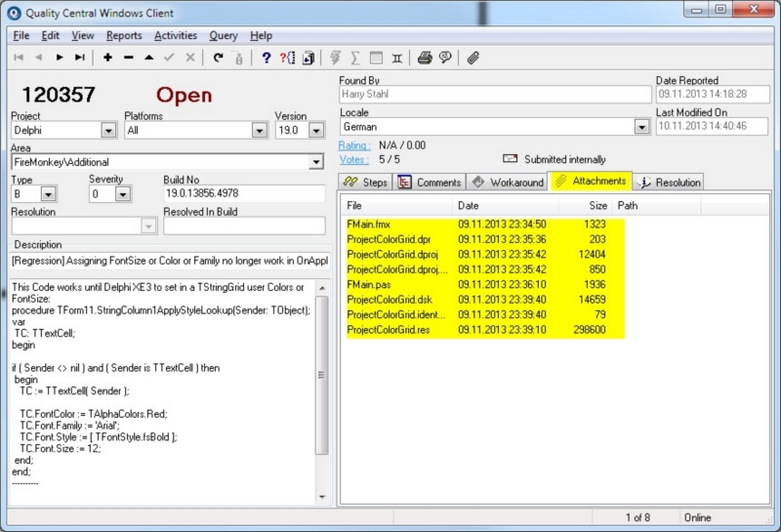781x532 pixels.
Task: Cancel edit with X toolbar icon
Action: coord(189,58)
